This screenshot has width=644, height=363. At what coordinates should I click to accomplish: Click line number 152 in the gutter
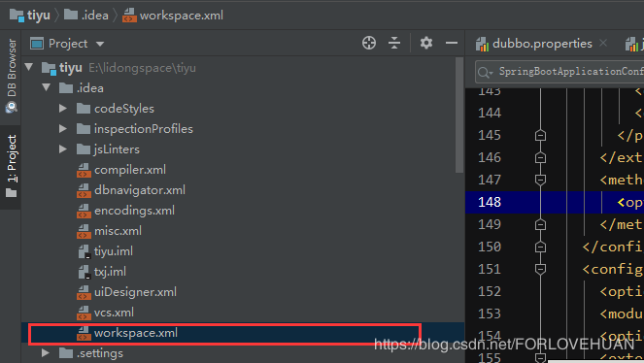[490, 291]
